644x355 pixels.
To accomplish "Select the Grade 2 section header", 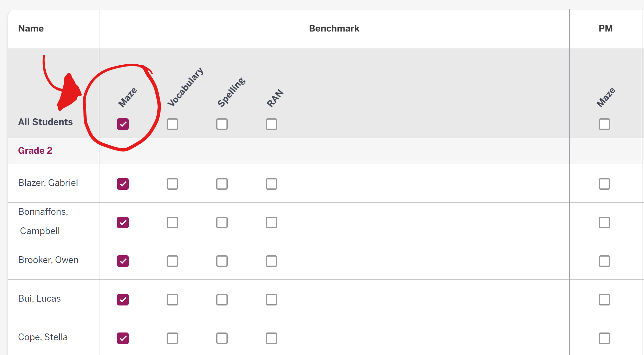I will pos(35,150).
